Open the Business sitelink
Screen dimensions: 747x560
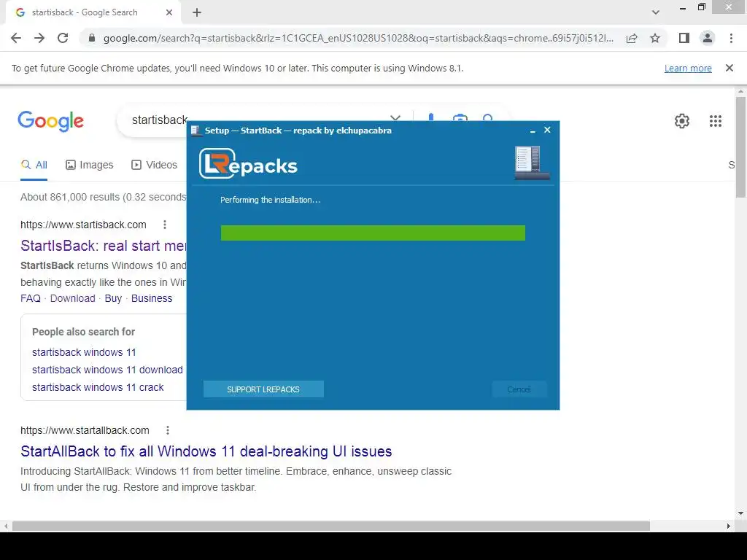pyautogui.click(x=152, y=298)
